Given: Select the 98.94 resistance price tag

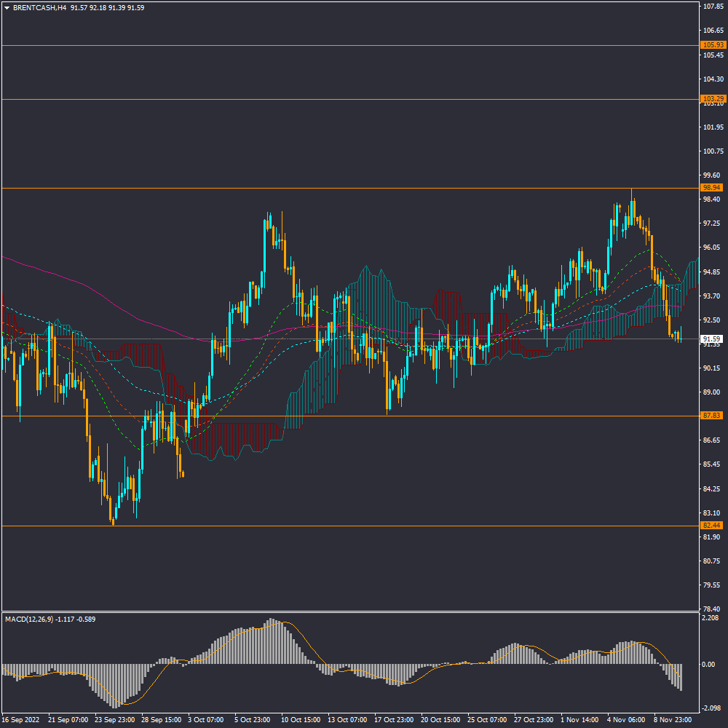Looking at the screenshot, I should point(711,188).
